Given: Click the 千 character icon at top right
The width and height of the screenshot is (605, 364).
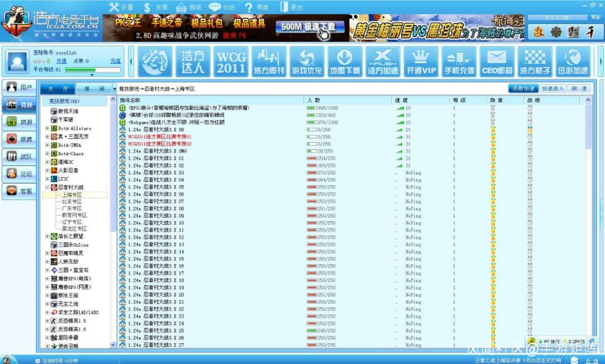Looking at the screenshot, I should [589, 32].
